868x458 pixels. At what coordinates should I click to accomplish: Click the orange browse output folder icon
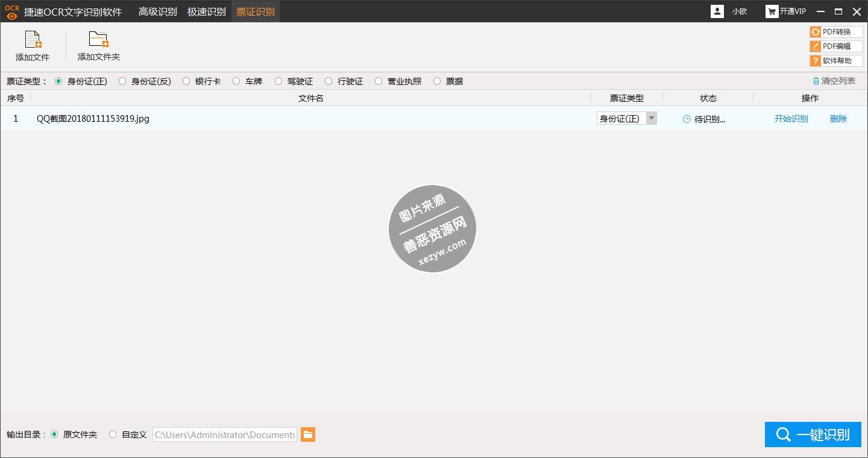tap(308, 434)
